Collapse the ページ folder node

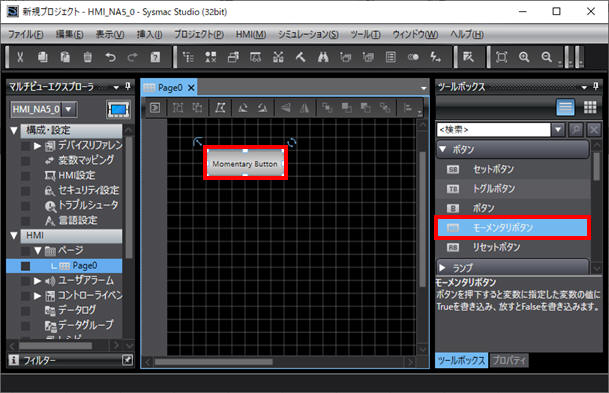38,250
